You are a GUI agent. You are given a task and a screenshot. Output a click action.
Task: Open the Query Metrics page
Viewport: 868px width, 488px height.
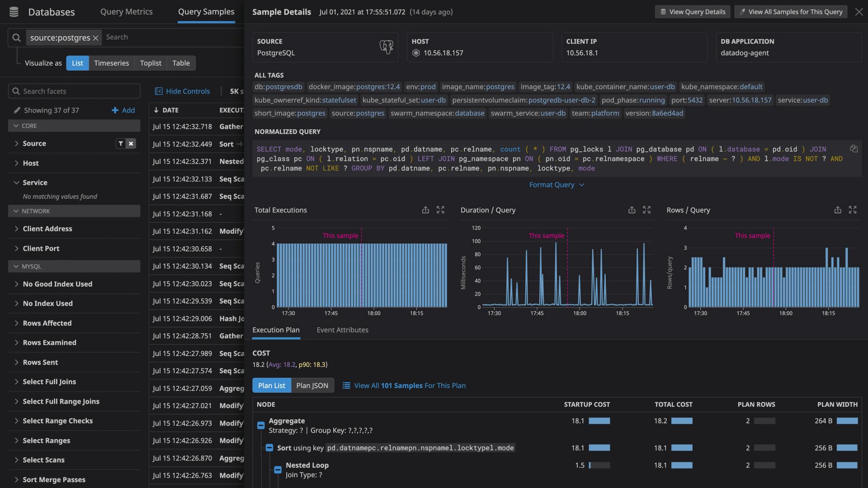126,12
